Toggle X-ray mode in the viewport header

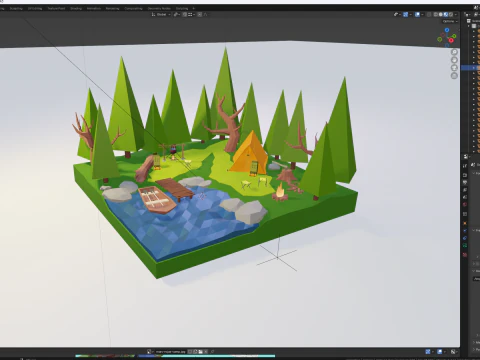(x=429, y=14)
